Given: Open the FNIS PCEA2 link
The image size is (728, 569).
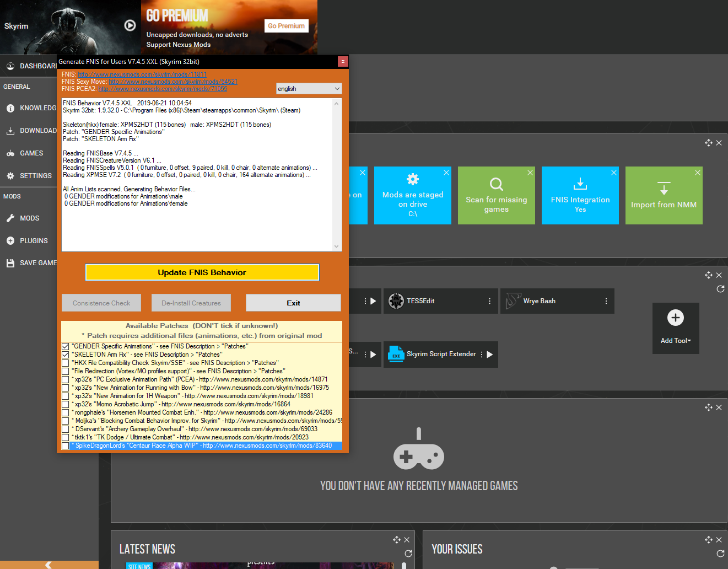Looking at the screenshot, I should [163, 89].
